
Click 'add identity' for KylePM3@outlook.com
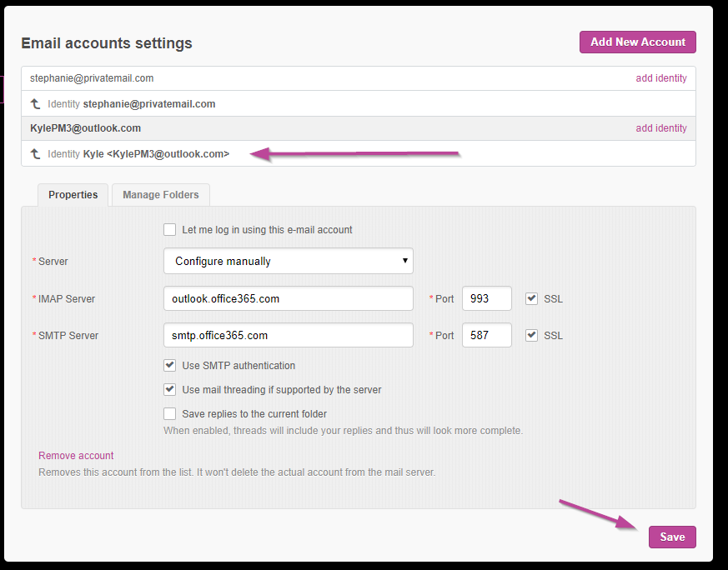(660, 128)
